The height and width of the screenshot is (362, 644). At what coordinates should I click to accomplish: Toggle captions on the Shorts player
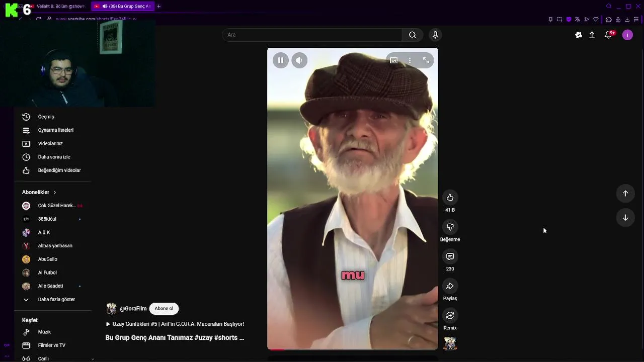pyautogui.click(x=394, y=60)
